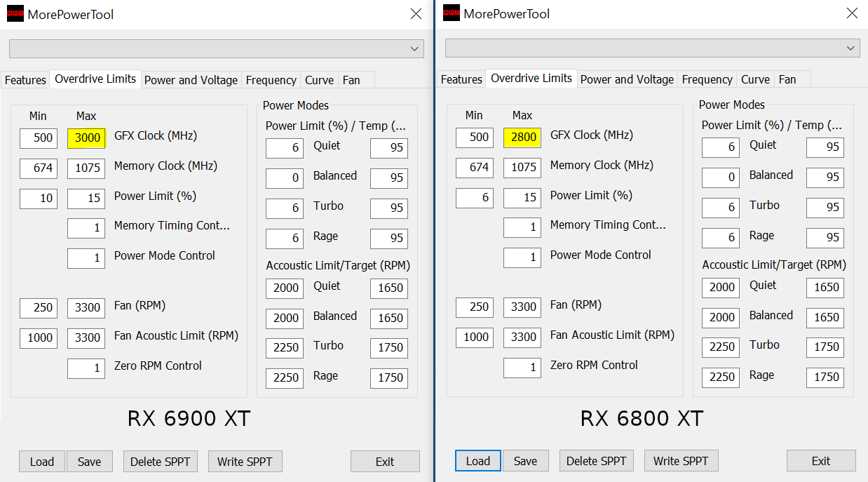This screenshot has height=482, width=868.
Task: Open device dropdown in RX 6900 XT window
Action: (217, 48)
